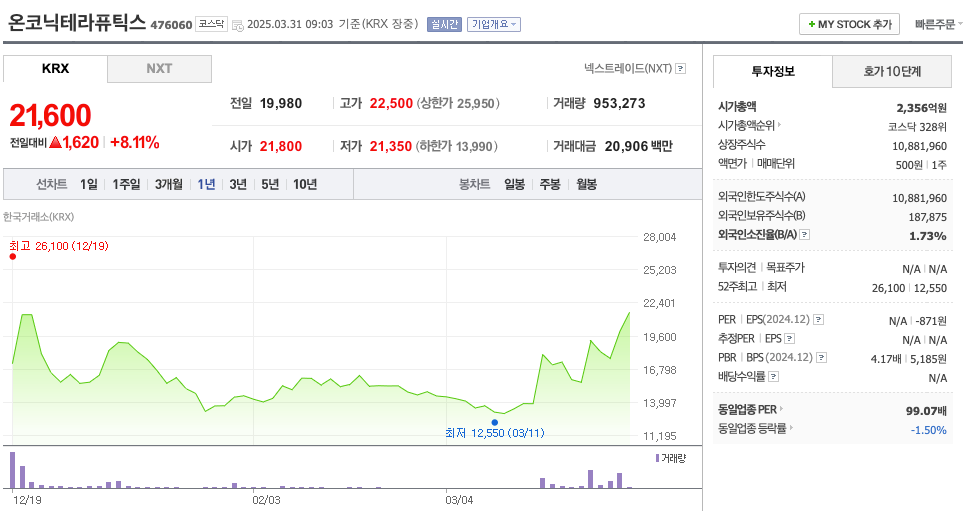
Task: Show the 3개월 line chart
Action: point(169,184)
